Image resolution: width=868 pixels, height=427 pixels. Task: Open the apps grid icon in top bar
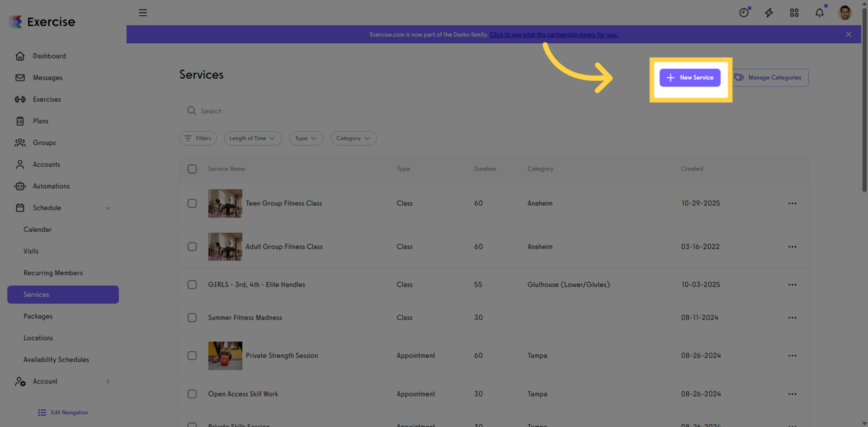coord(794,12)
